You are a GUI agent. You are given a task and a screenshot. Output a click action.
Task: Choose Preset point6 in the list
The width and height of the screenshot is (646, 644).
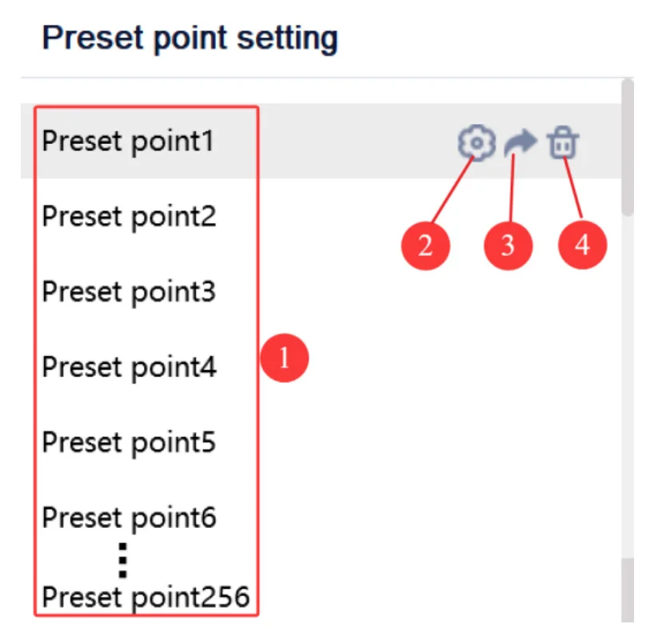click(129, 518)
